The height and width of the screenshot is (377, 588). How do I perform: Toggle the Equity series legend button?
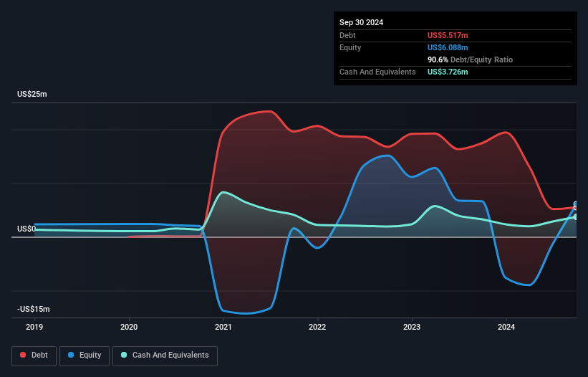click(x=85, y=355)
